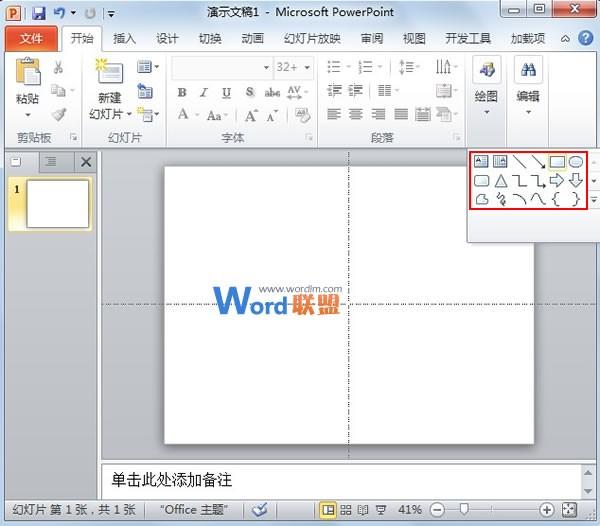Click the Undo icon in quick access toolbar
This screenshot has width=600, height=526.
pyautogui.click(x=59, y=13)
